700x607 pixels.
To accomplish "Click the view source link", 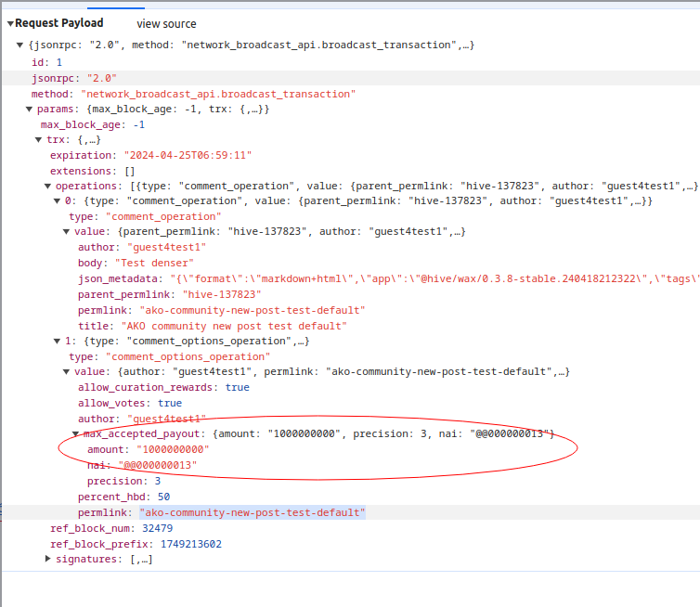I will [x=166, y=24].
